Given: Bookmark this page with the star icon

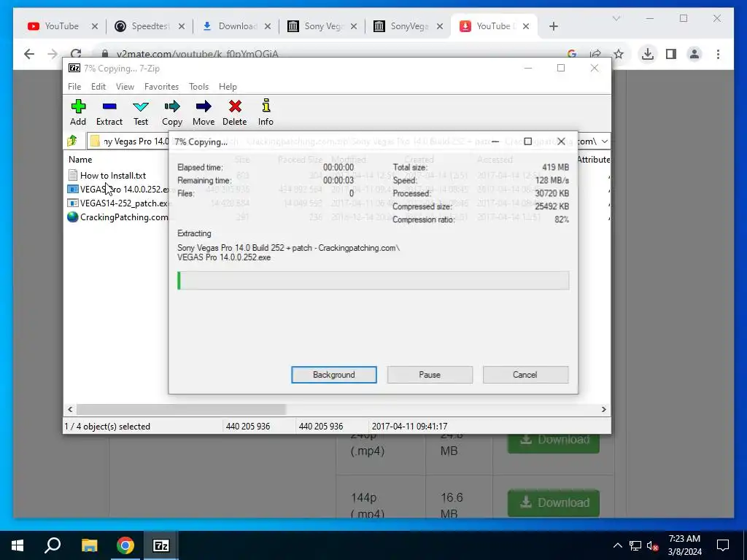Looking at the screenshot, I should point(619,54).
